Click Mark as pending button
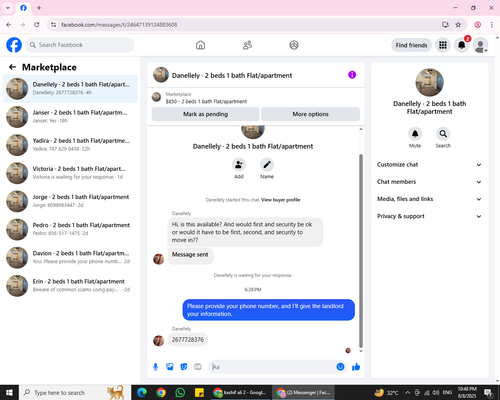500x400 pixels. click(205, 114)
